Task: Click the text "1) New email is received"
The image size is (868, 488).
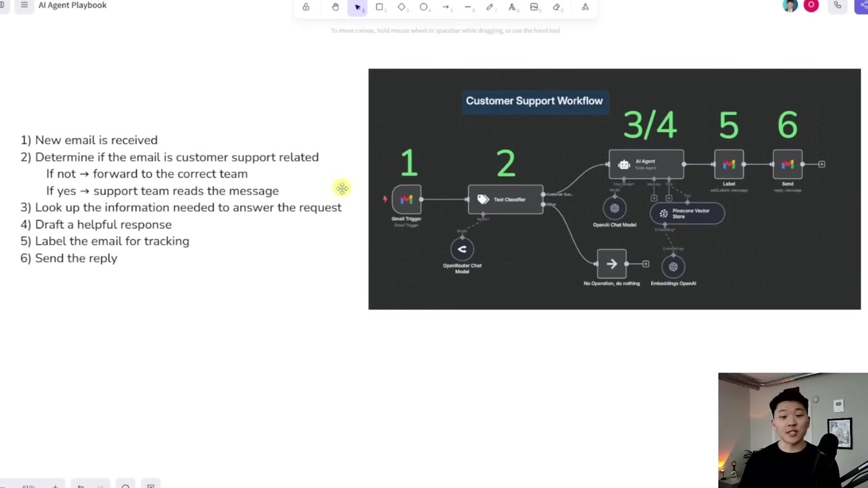Action: (89, 140)
